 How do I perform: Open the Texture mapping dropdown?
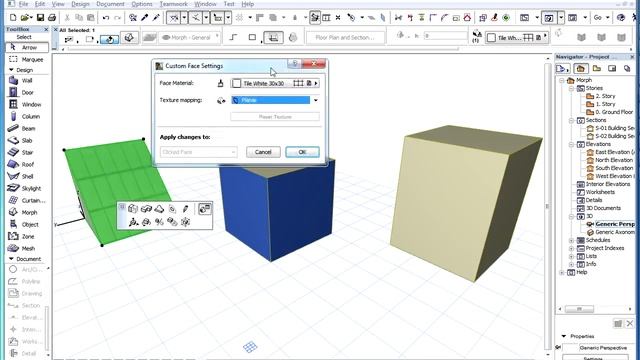tap(275, 100)
